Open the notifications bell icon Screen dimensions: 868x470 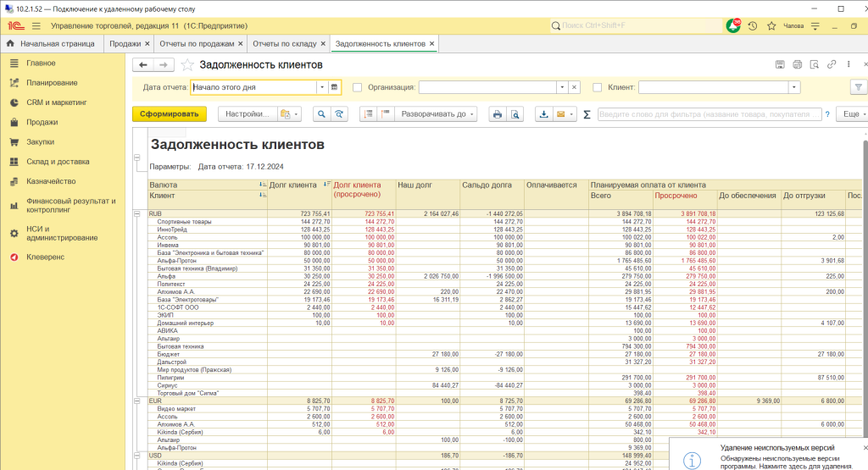pyautogui.click(x=733, y=25)
